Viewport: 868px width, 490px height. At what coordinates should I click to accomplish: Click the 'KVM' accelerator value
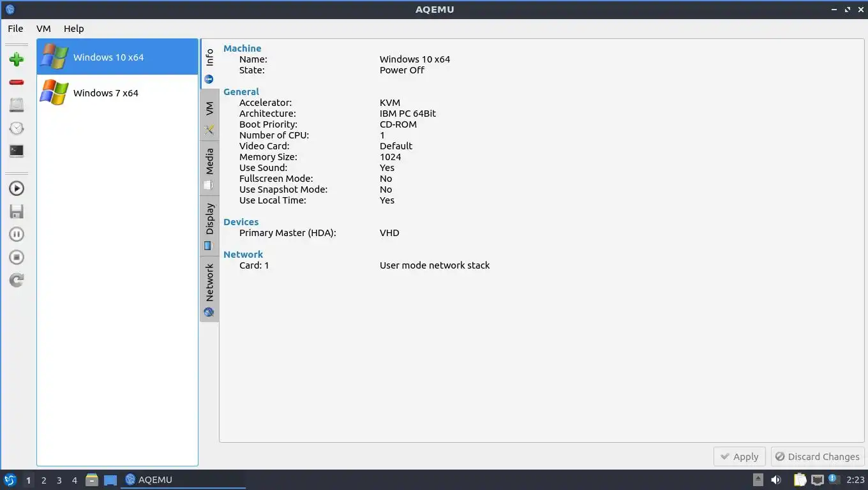[390, 103]
